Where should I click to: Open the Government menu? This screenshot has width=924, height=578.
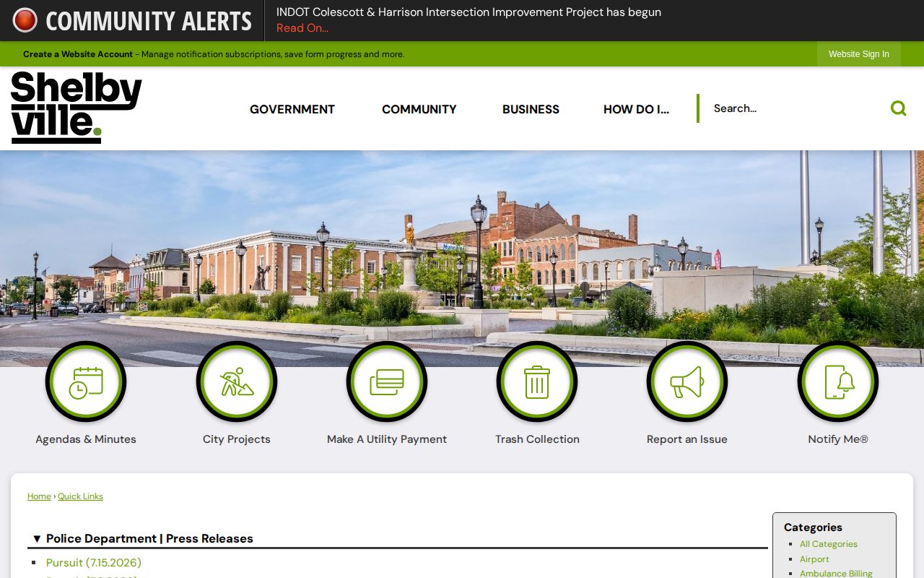pos(292,109)
